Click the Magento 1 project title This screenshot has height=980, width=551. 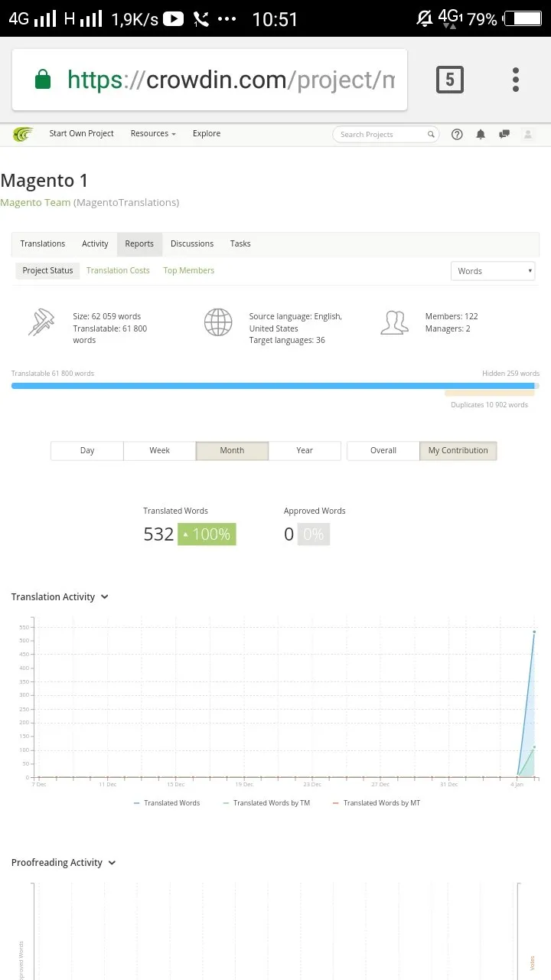click(x=44, y=181)
